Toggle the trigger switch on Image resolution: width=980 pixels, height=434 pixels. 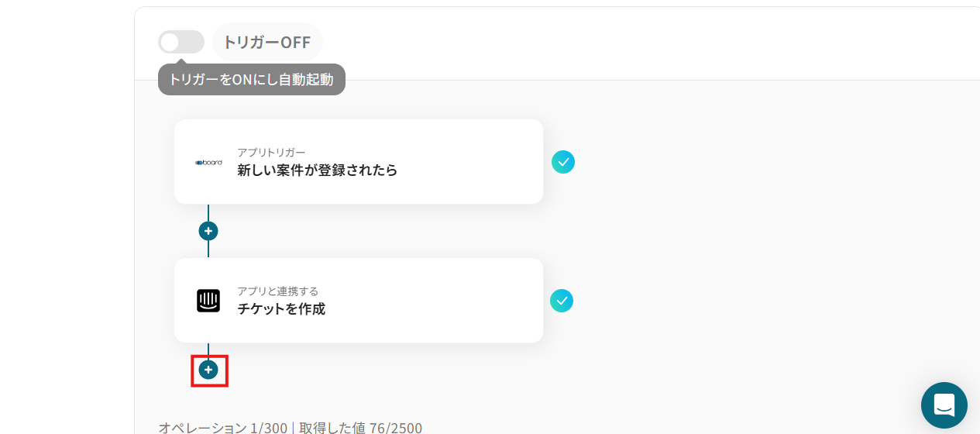pyautogui.click(x=181, y=42)
